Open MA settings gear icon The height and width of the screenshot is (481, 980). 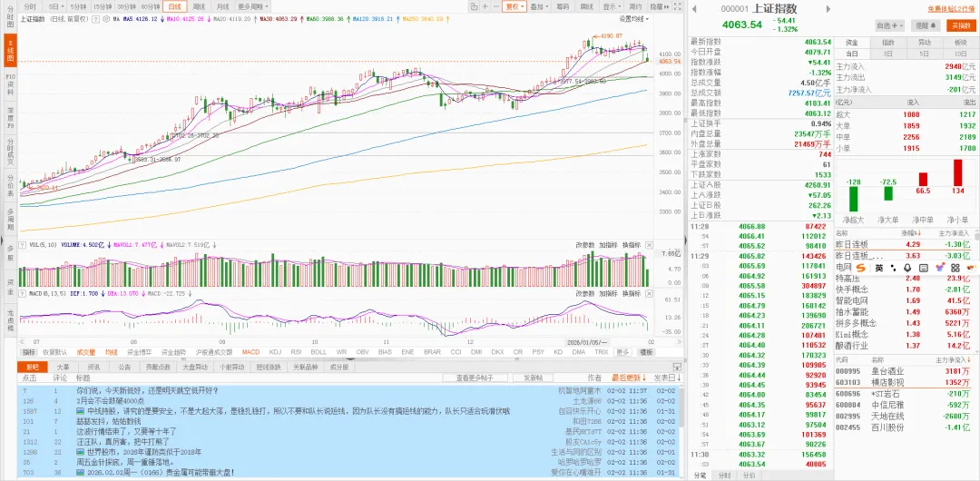[x=107, y=19]
